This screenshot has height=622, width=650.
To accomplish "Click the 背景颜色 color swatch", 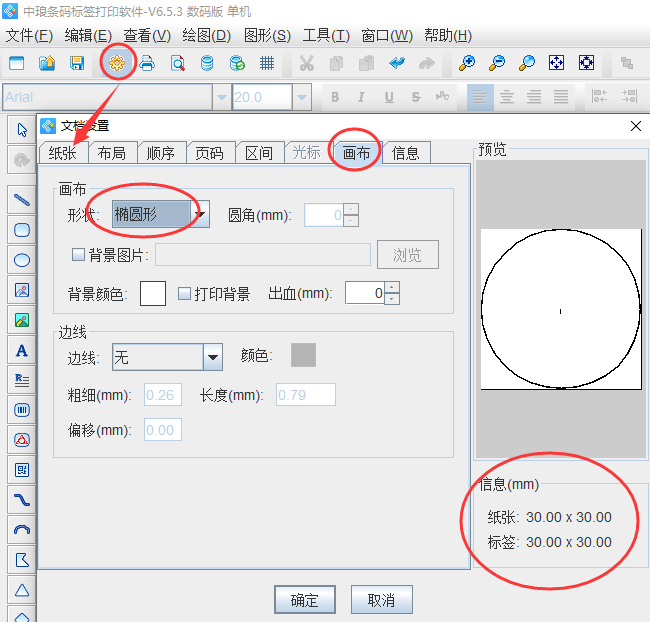I will pyautogui.click(x=153, y=294).
